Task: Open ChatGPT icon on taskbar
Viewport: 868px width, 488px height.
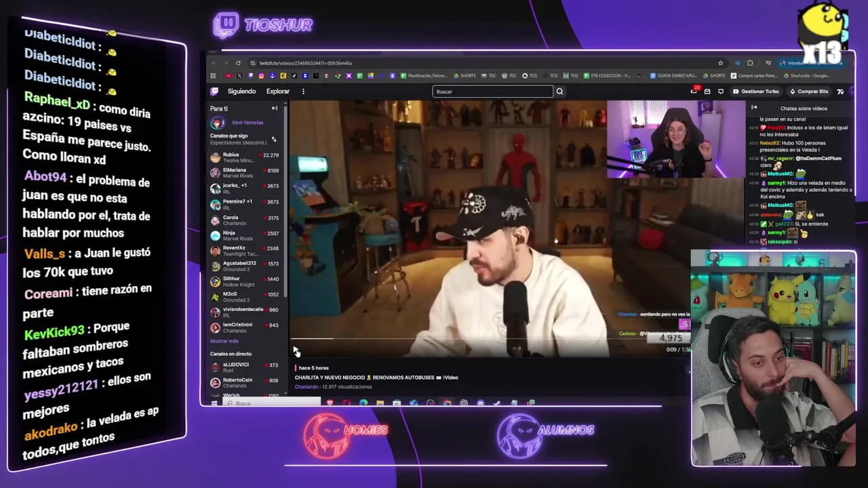Action: (464, 403)
